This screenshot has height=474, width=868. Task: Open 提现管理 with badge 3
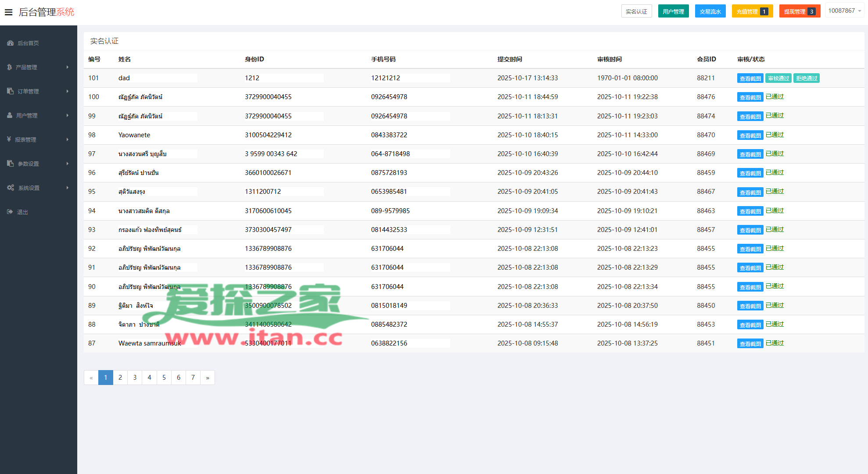click(x=799, y=11)
